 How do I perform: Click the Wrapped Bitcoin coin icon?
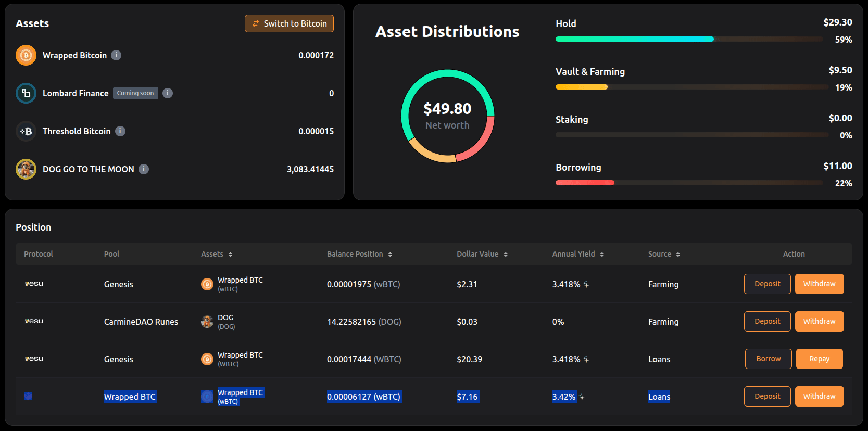point(26,55)
